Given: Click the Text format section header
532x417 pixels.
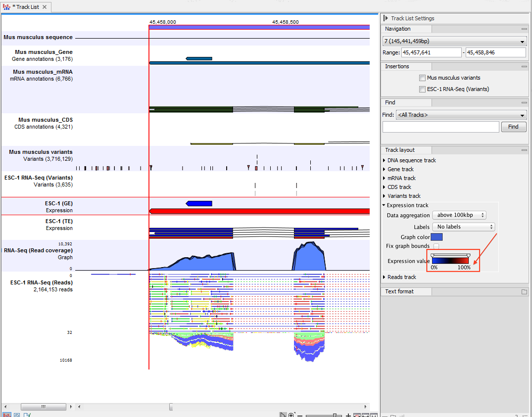Looking at the screenshot, I should click(406, 291).
